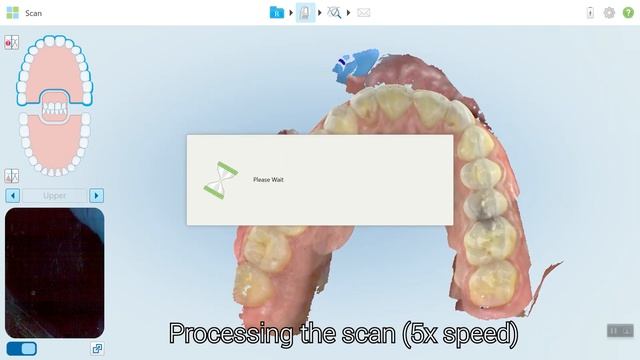Open the help question mark

pyautogui.click(x=628, y=13)
